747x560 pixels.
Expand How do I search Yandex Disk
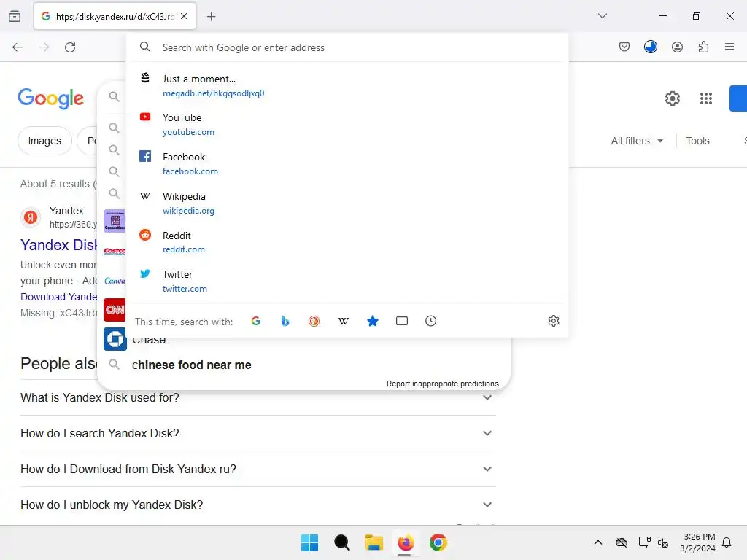[x=258, y=433]
